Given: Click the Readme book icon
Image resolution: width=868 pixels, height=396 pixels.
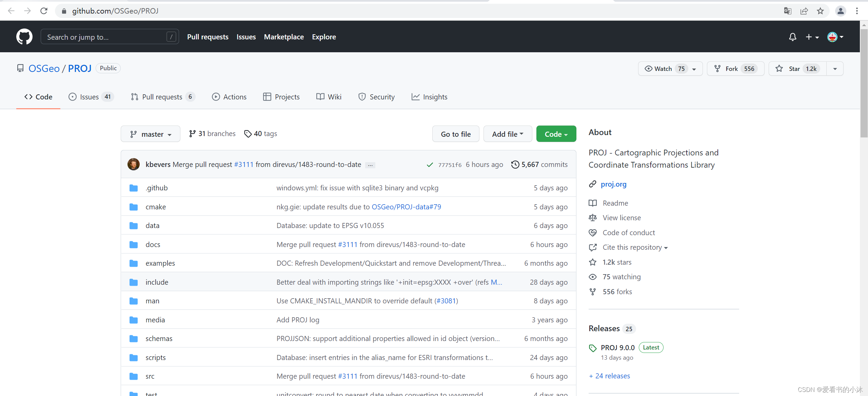Looking at the screenshot, I should 592,203.
